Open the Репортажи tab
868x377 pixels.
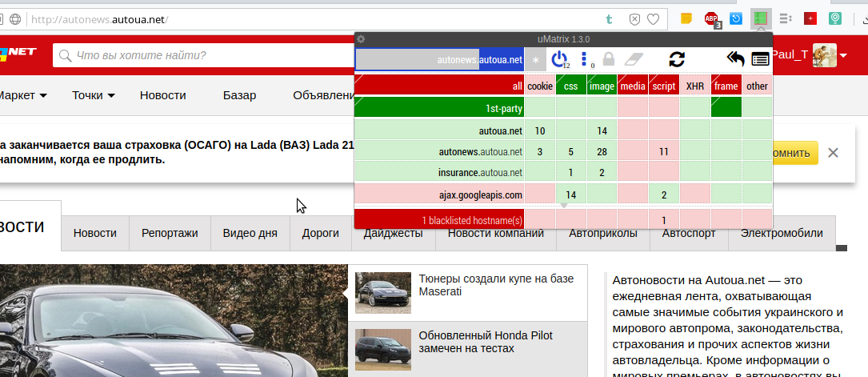(170, 233)
